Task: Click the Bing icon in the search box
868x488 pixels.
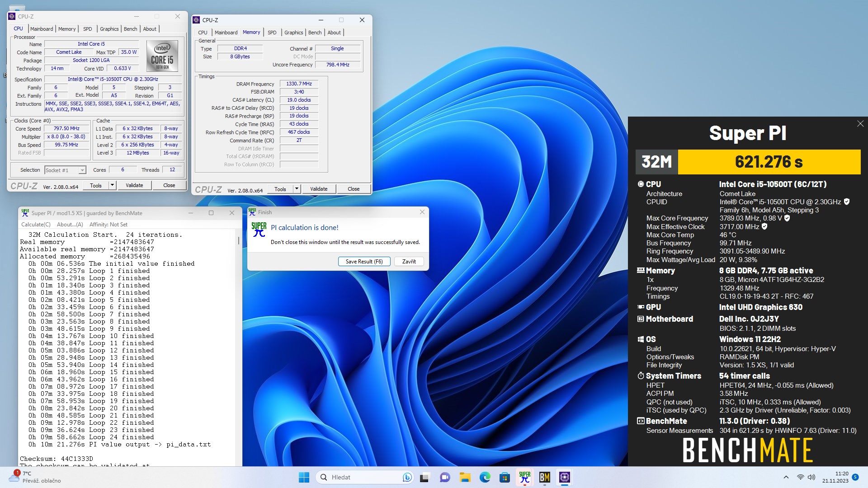Action: coord(407,477)
